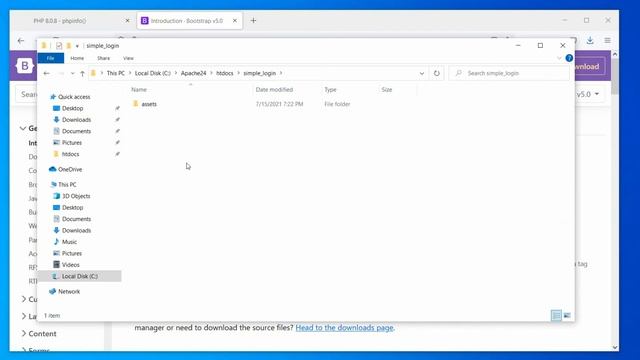Click the Search simple_login field

[509, 73]
